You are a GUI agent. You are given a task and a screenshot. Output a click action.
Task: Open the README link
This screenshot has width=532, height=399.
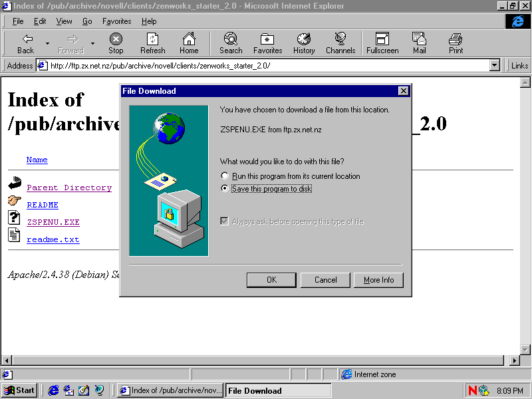pyautogui.click(x=43, y=205)
